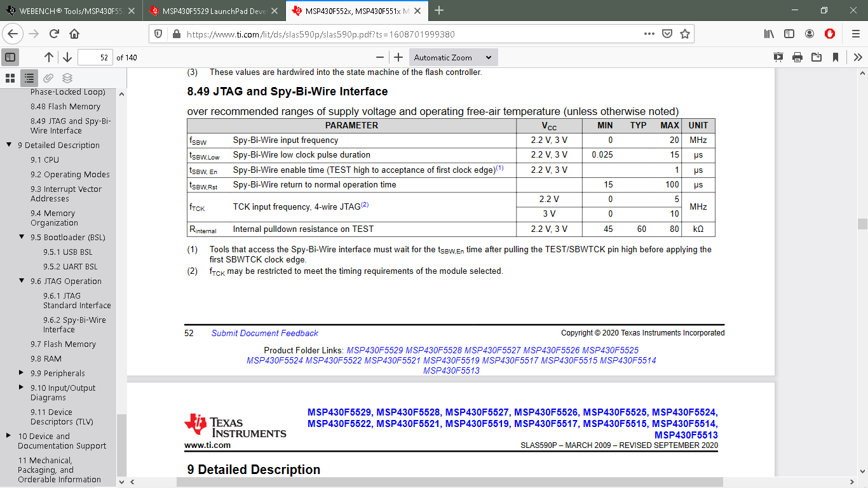Follow footnote (1) link in table
868x488 pixels.
500,168
